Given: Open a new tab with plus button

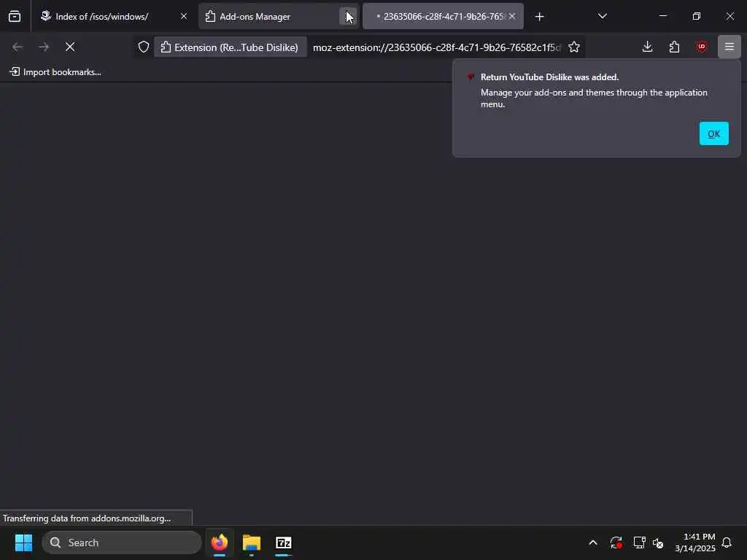Looking at the screenshot, I should (539, 17).
